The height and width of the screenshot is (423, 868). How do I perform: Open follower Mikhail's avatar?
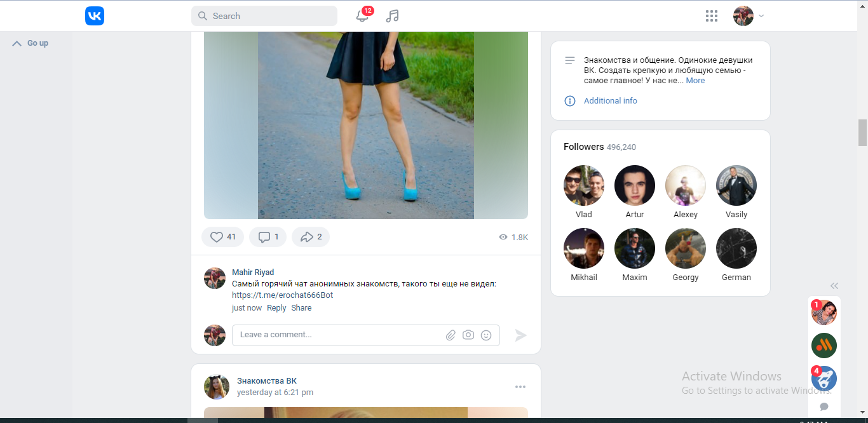point(584,248)
